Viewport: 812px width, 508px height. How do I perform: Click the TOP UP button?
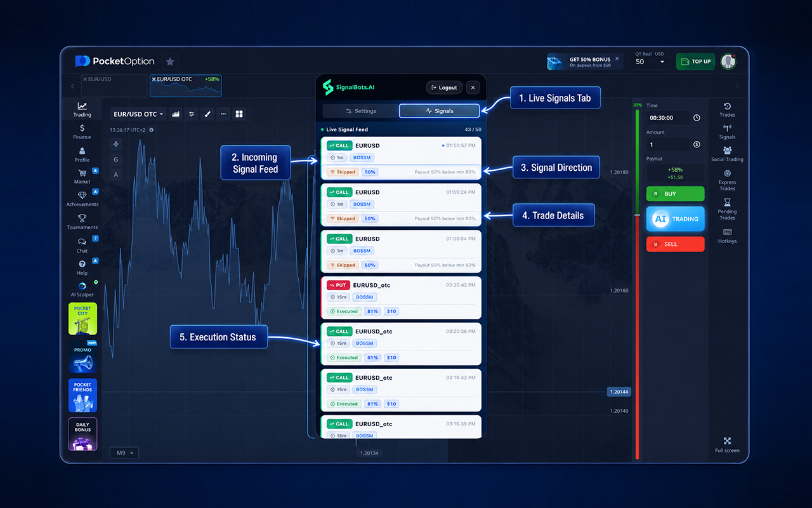point(695,62)
